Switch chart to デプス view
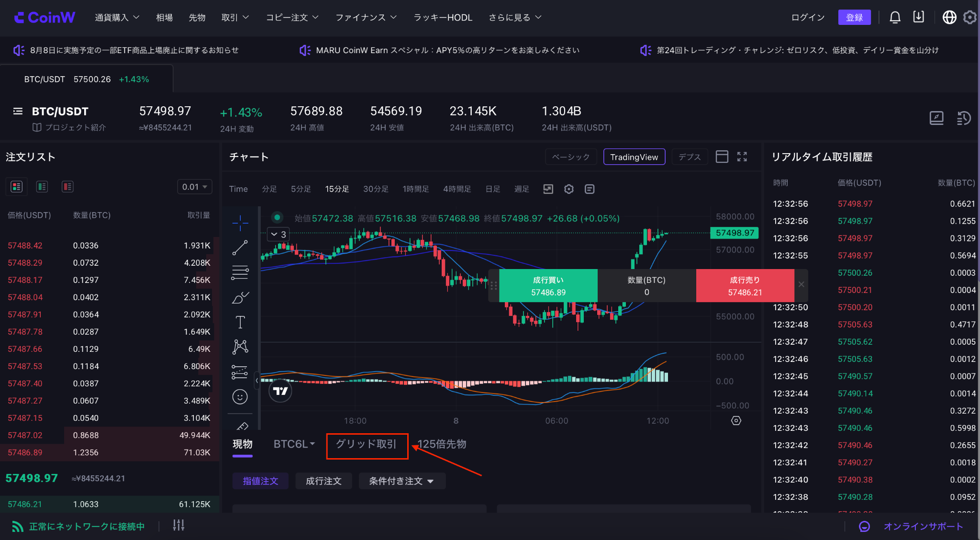The width and height of the screenshot is (980, 540). [x=690, y=157]
